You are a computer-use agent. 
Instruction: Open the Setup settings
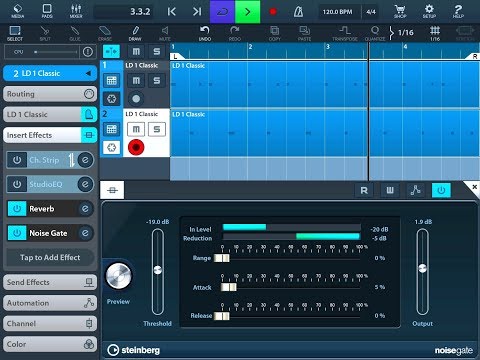429,11
